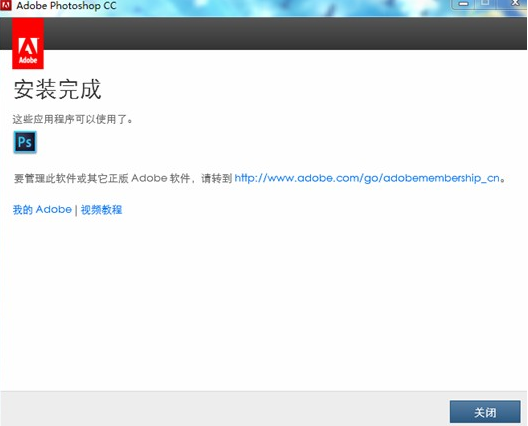Click the text 要管理此软件或其它正版 Adobe 软件
The image size is (528, 426).
point(102,178)
